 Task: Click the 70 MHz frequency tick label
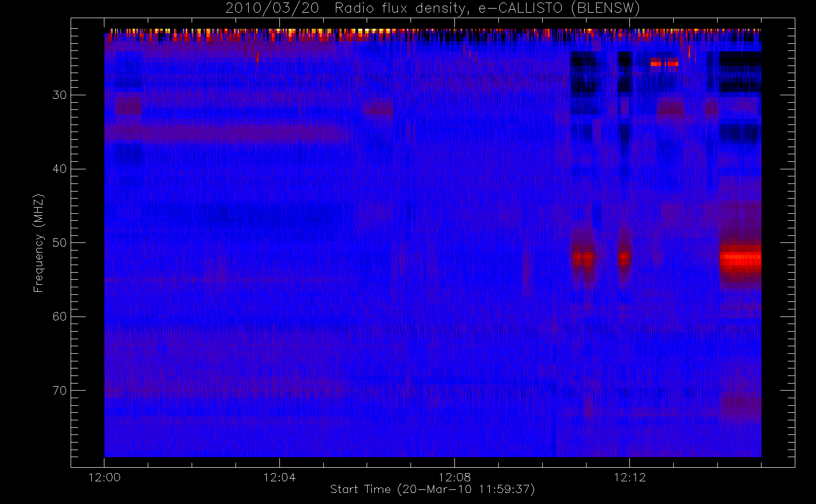tap(60, 391)
